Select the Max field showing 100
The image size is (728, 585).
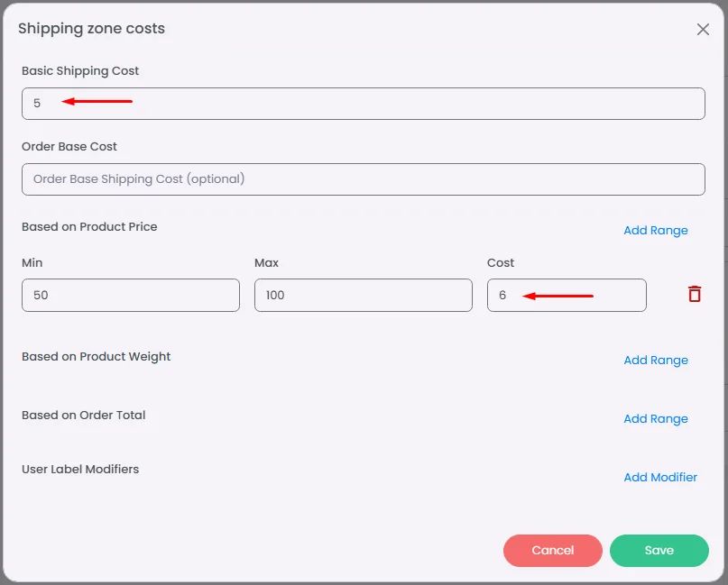pyautogui.click(x=363, y=295)
